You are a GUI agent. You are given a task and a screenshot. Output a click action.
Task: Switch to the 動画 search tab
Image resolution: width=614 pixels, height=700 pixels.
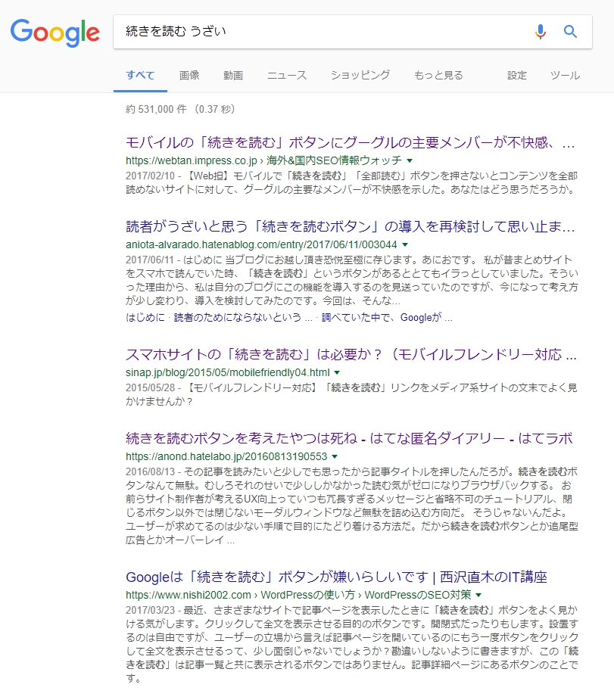pyautogui.click(x=232, y=76)
